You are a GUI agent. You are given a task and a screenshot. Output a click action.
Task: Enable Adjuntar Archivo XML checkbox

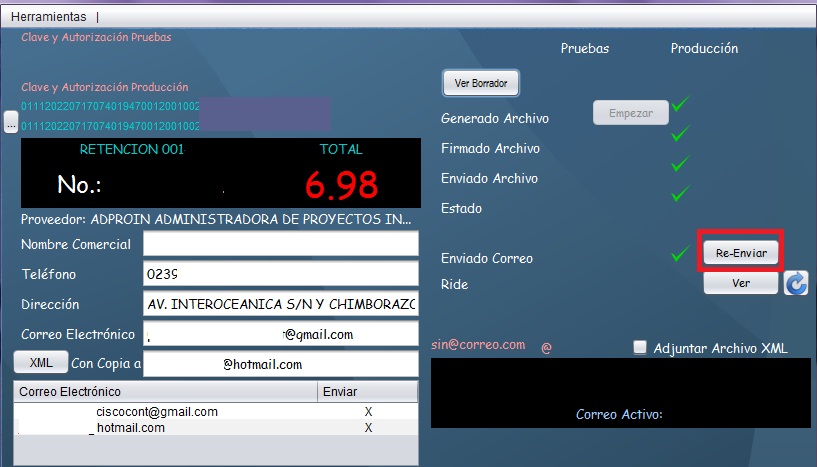tap(640, 348)
